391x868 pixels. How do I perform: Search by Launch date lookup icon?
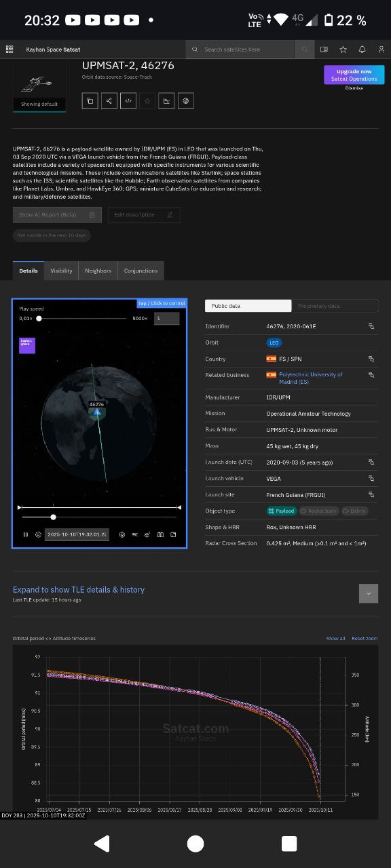[x=371, y=462]
